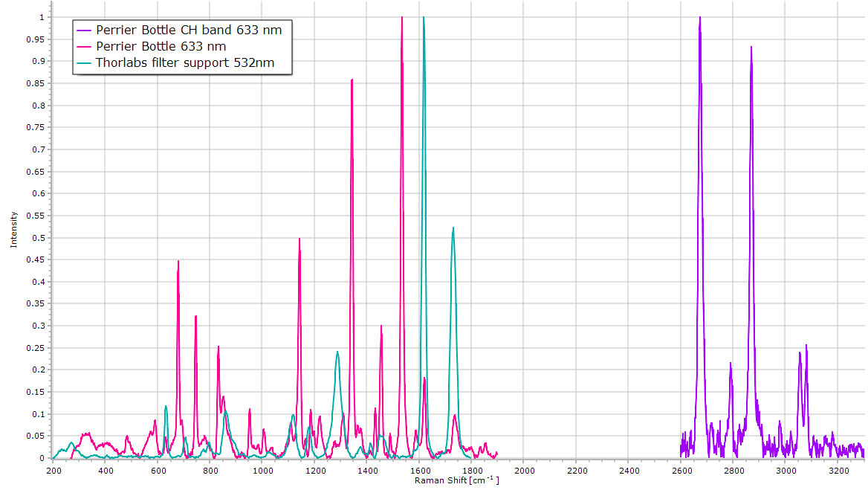Click the 'Intensity' y-axis title
868x490 pixels.
[13, 231]
